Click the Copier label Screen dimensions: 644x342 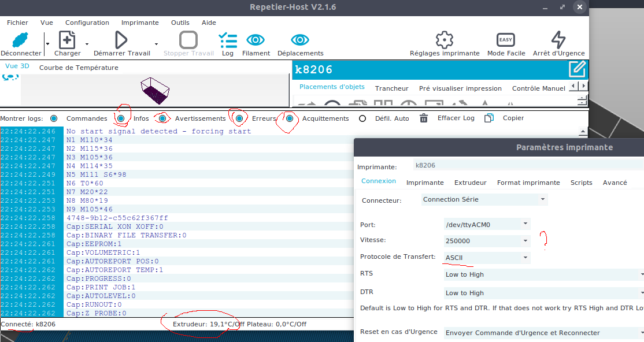(513, 118)
